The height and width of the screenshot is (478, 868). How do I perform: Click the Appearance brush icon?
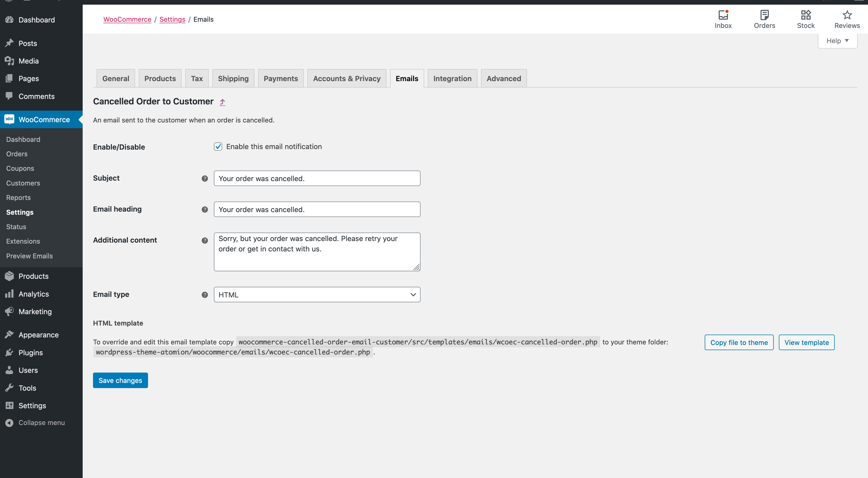coord(10,334)
